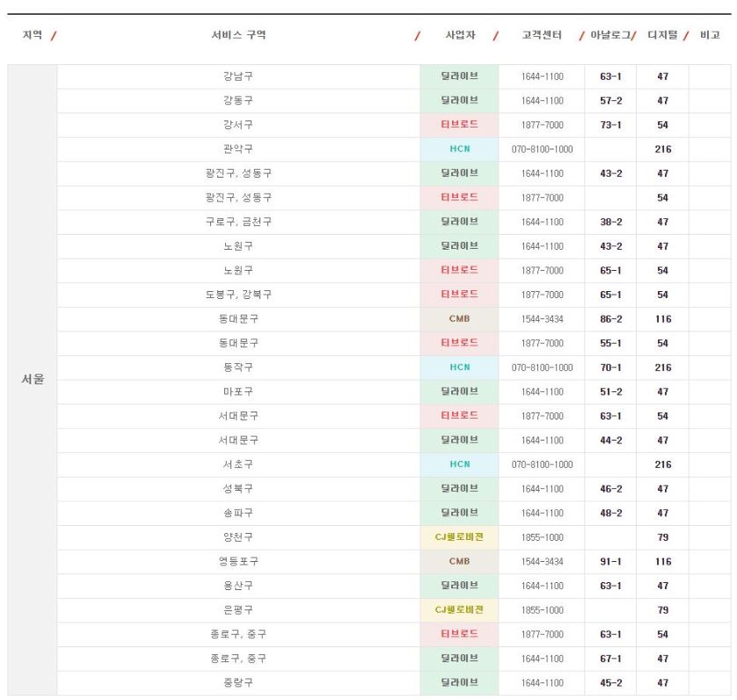Select the '성북구' service area cell
Image resolution: width=737 pixels, height=700 pixels.
(238, 489)
